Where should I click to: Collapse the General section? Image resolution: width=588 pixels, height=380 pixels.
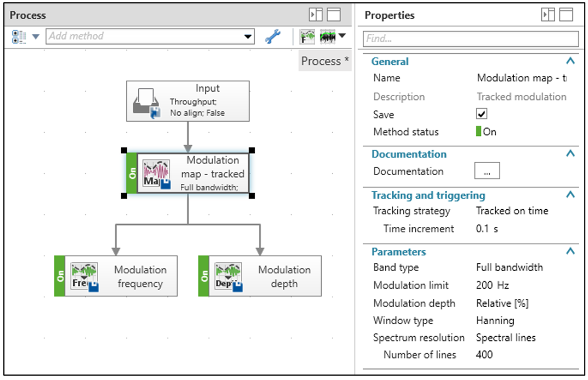pos(570,61)
